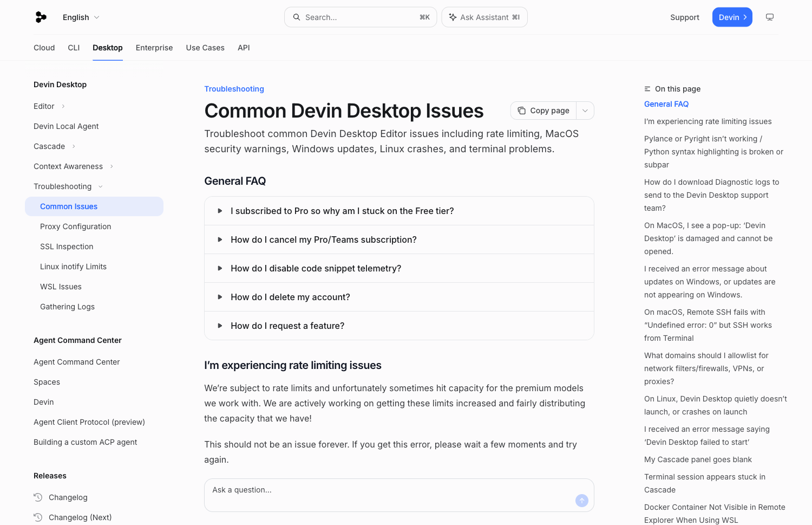This screenshot has width=812, height=525.
Task: Jump to 'My Cascade panel goes blank'
Action: [x=698, y=459]
